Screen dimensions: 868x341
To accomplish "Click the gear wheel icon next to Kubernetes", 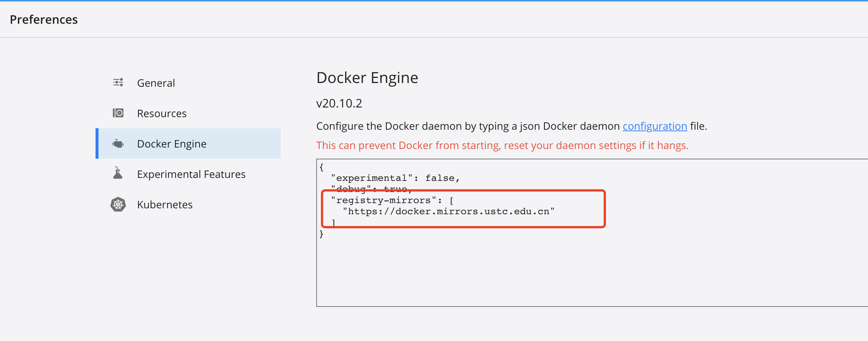I will click(x=118, y=204).
